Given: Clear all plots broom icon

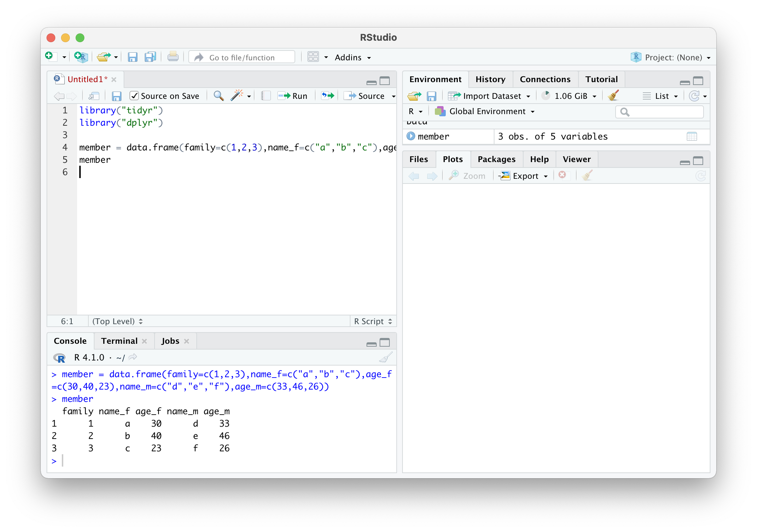Looking at the screenshot, I should click(x=587, y=176).
